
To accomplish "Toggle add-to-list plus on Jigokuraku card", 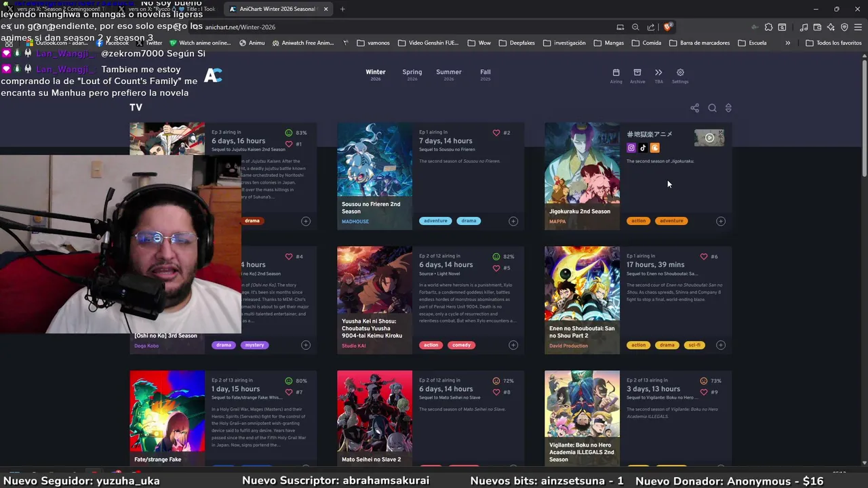I will (x=721, y=221).
